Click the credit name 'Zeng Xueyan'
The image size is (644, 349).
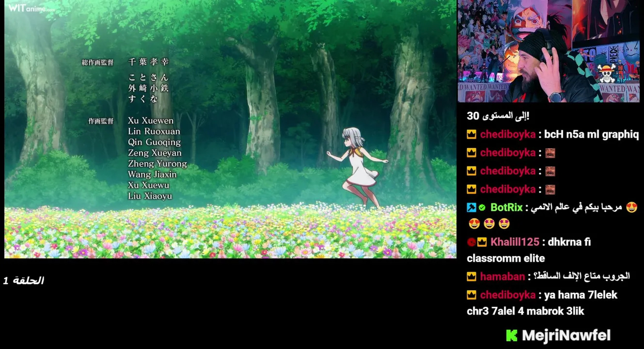155,153
